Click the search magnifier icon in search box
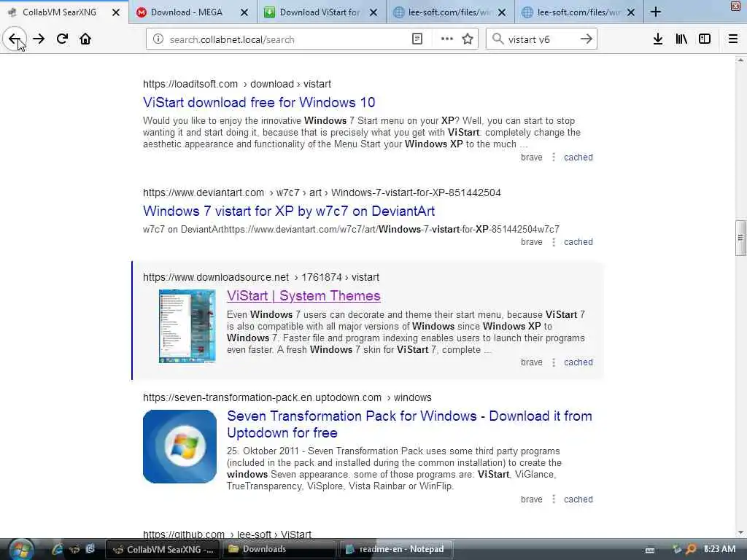 tap(498, 39)
